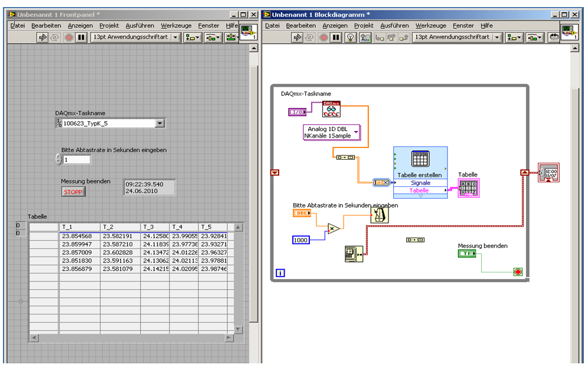Screen dimensions: 588x371
Task: Pause execution in the Blockdiagramm toolbar
Action: tap(337, 37)
